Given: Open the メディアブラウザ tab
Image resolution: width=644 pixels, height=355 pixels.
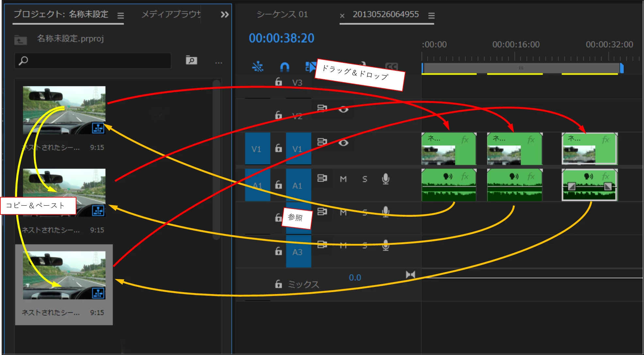Looking at the screenshot, I should pos(171,14).
